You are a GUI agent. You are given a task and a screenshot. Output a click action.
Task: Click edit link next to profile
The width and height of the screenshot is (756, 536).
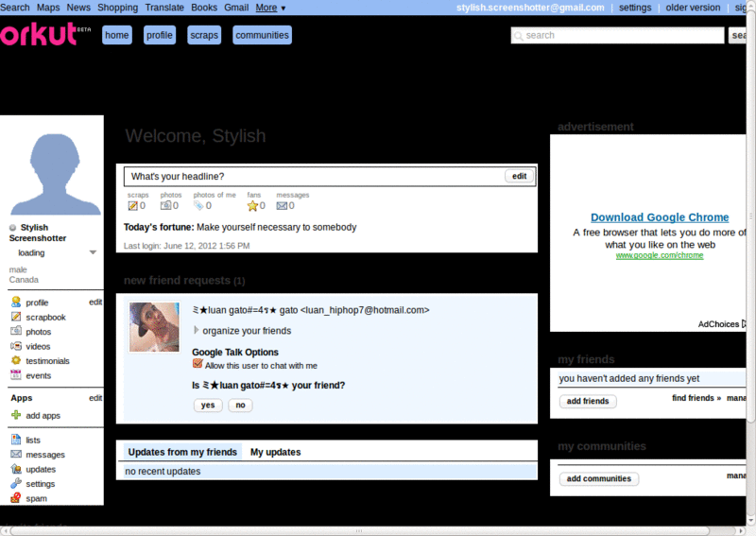point(95,302)
